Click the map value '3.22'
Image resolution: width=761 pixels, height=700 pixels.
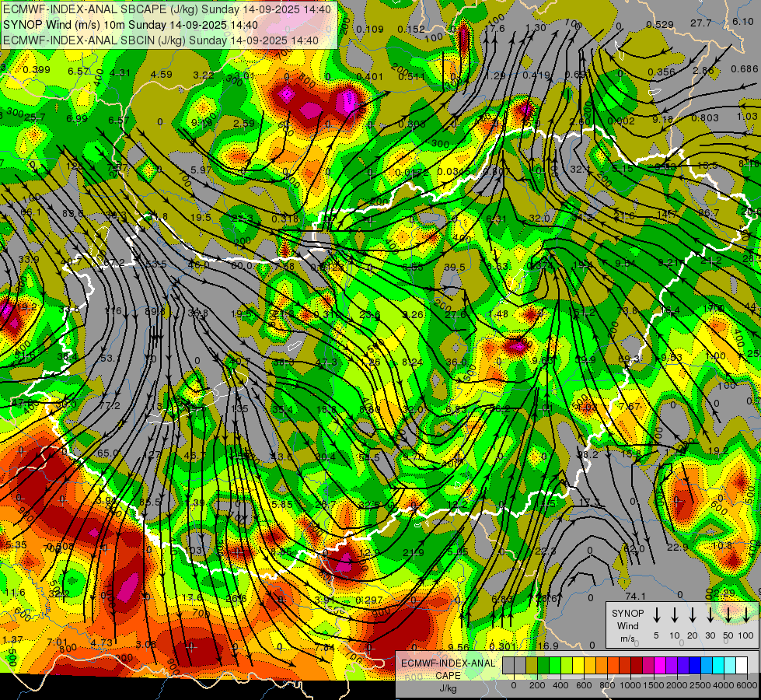tap(204, 75)
